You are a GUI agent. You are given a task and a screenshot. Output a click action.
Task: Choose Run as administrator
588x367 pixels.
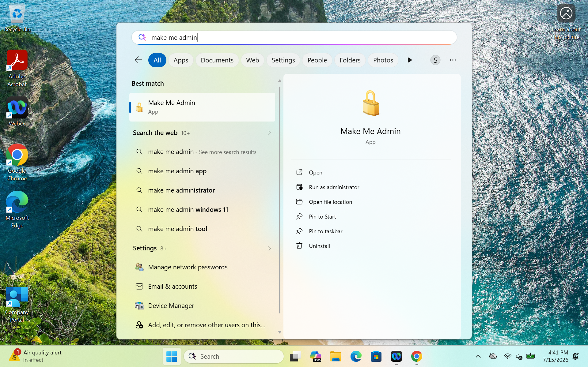pyautogui.click(x=371, y=187)
